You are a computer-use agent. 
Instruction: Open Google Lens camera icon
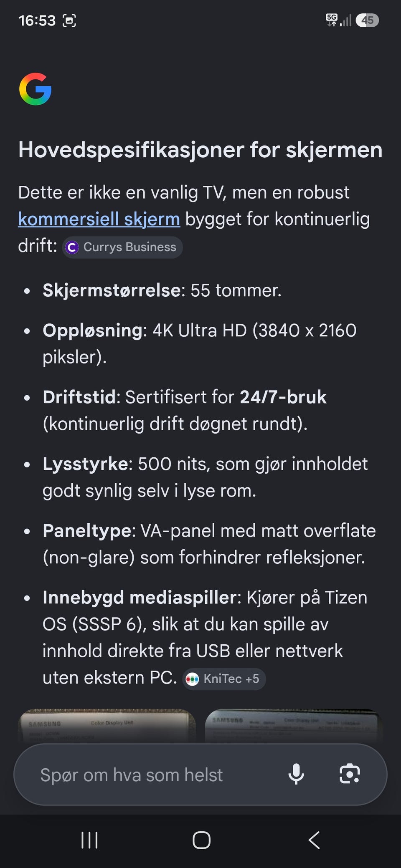[x=350, y=774]
